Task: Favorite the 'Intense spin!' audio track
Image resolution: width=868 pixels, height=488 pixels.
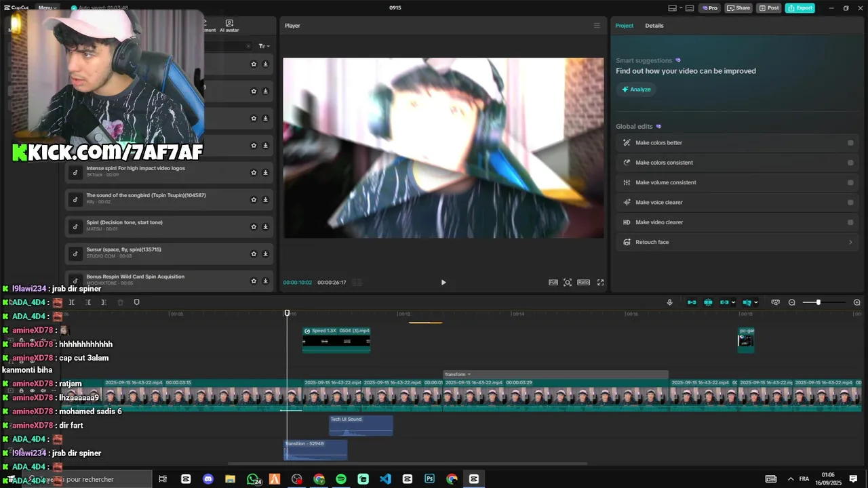Action: tap(254, 172)
